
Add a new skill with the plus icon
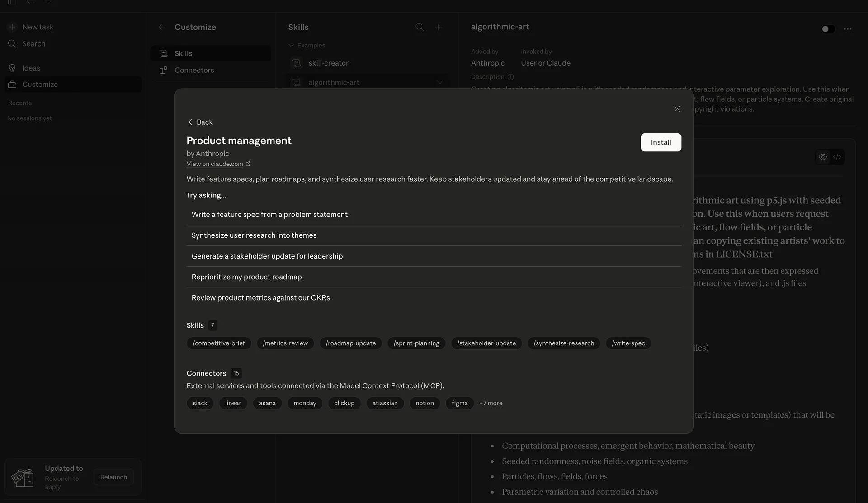pyautogui.click(x=438, y=27)
